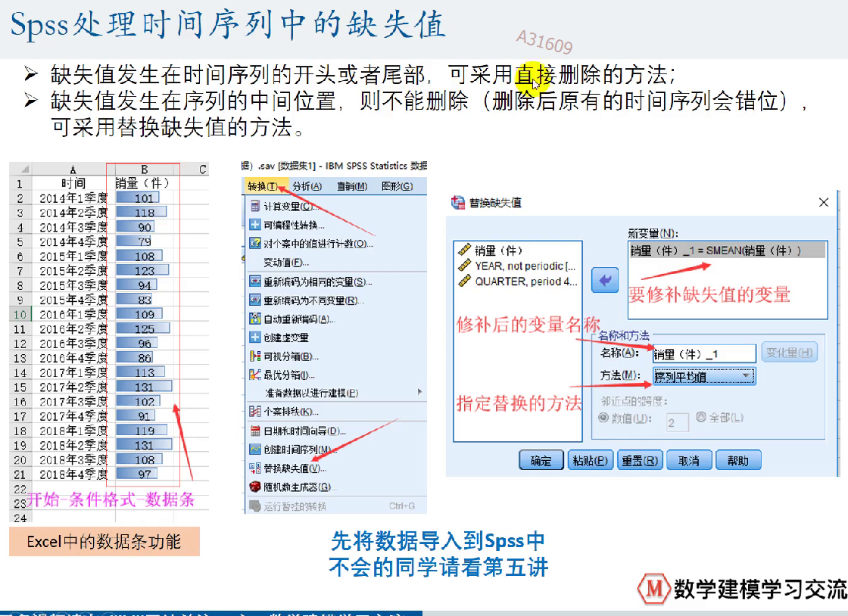This screenshot has width=848, height=616.
Task: Click the 自动重新编码 menu icon
Action: [x=255, y=319]
